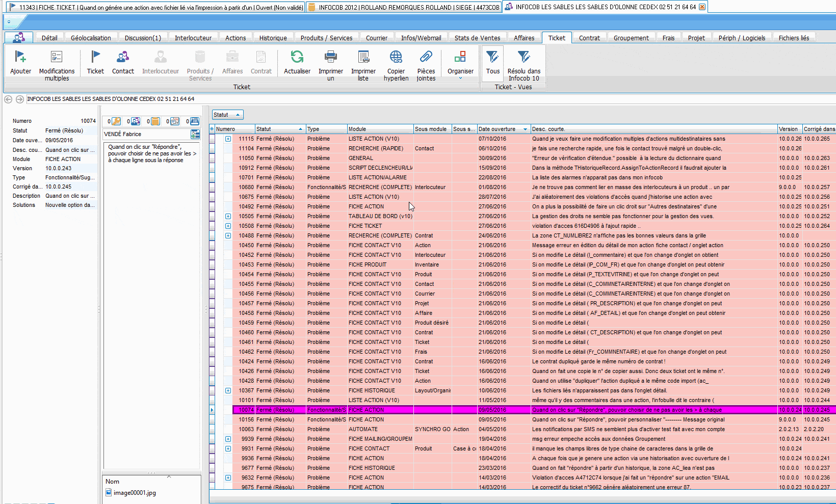The width and height of the screenshot is (836, 504).
Task: Click the back navigation arrow button
Action: (x=8, y=99)
